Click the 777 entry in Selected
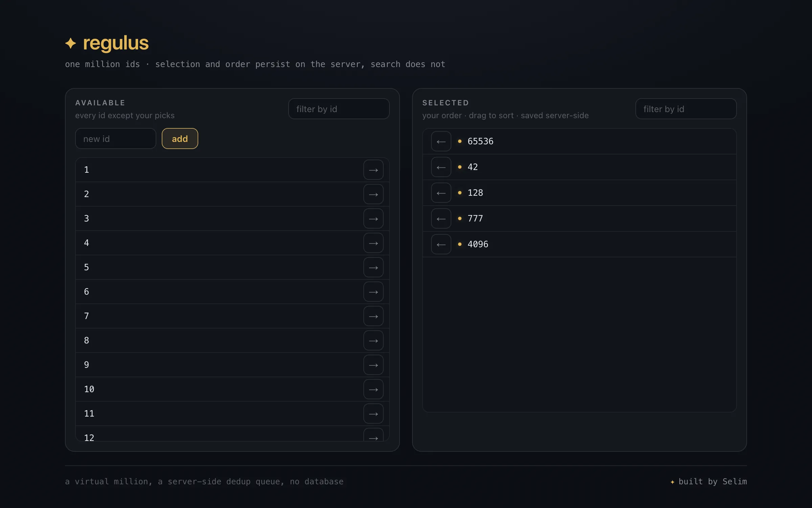 coord(475,218)
